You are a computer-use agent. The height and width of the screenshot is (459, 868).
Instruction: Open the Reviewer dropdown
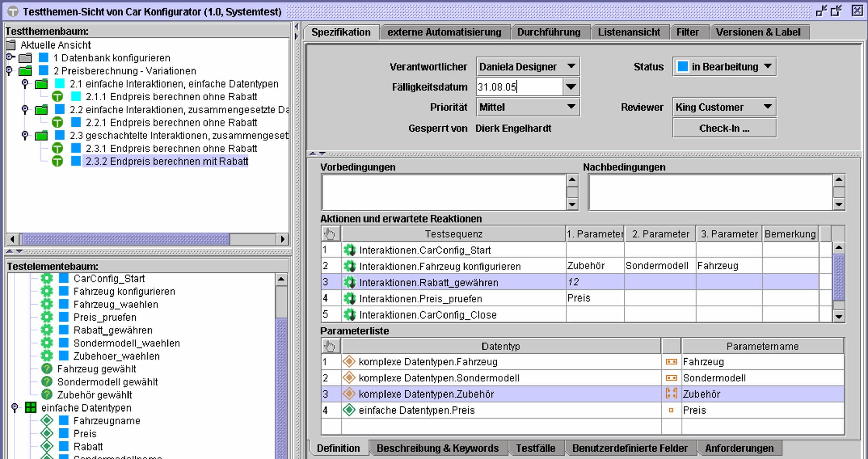[768, 107]
